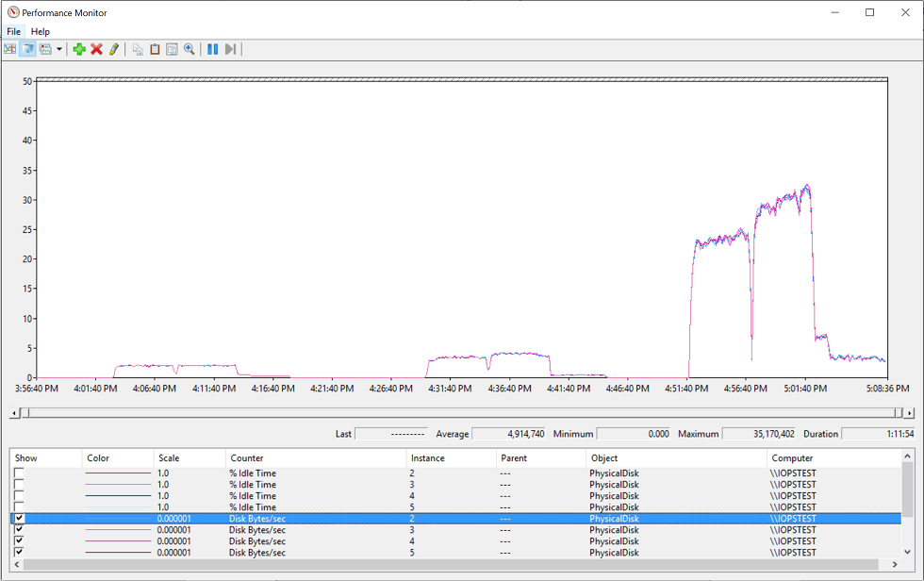
Task: Paste counter list with the clipboard icon
Action: tap(155, 48)
